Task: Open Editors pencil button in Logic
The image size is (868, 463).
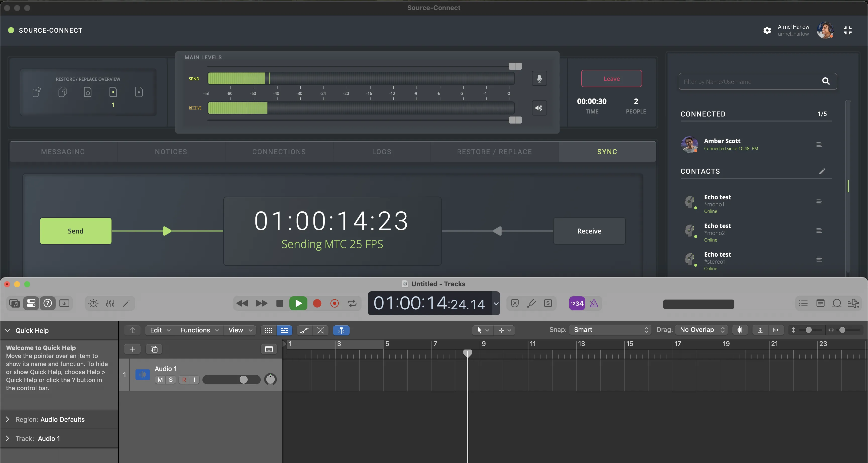Action: [x=126, y=304]
